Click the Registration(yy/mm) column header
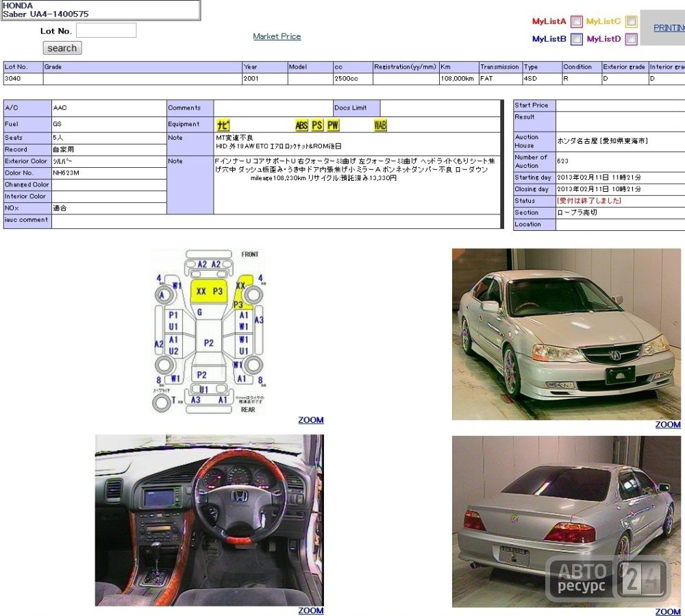Screen dimensions: 685x616 point(406,67)
